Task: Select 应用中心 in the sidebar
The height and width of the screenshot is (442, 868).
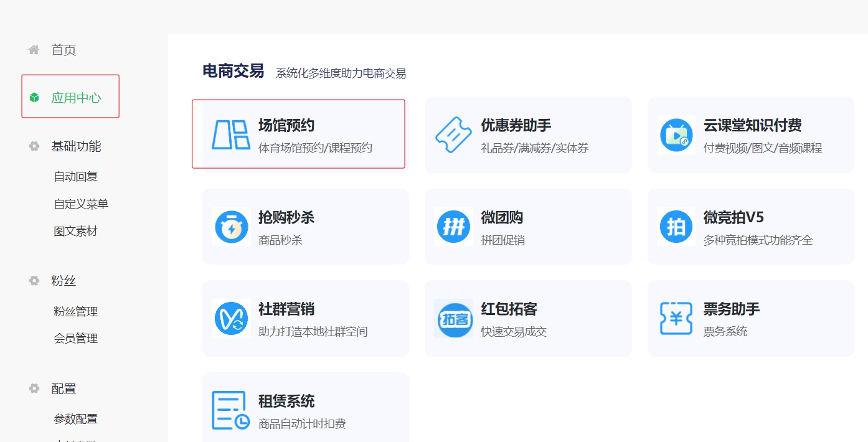Action: coord(76,98)
